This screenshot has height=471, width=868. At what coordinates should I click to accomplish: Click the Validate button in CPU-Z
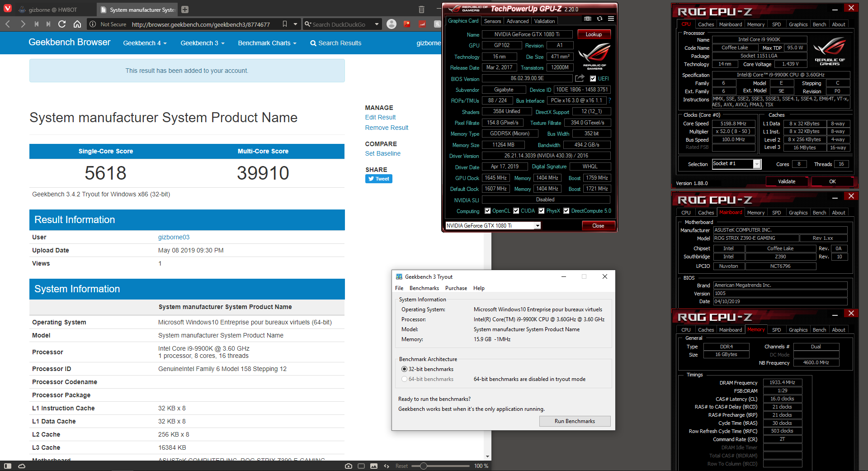pos(787,181)
